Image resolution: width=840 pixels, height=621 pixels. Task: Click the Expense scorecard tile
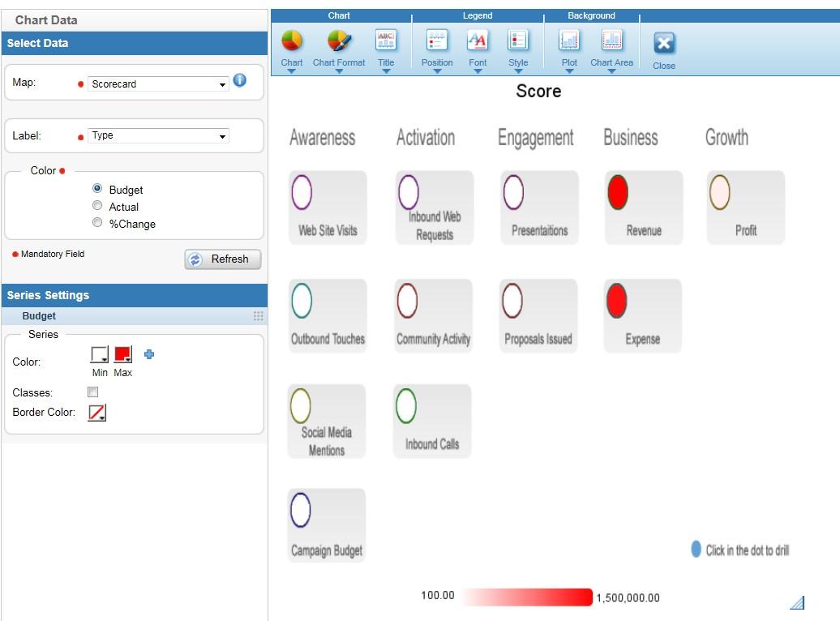(x=642, y=316)
